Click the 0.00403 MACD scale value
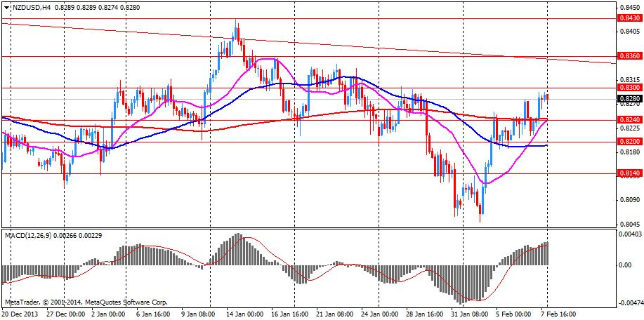This screenshot has width=644, height=320. coord(629,234)
